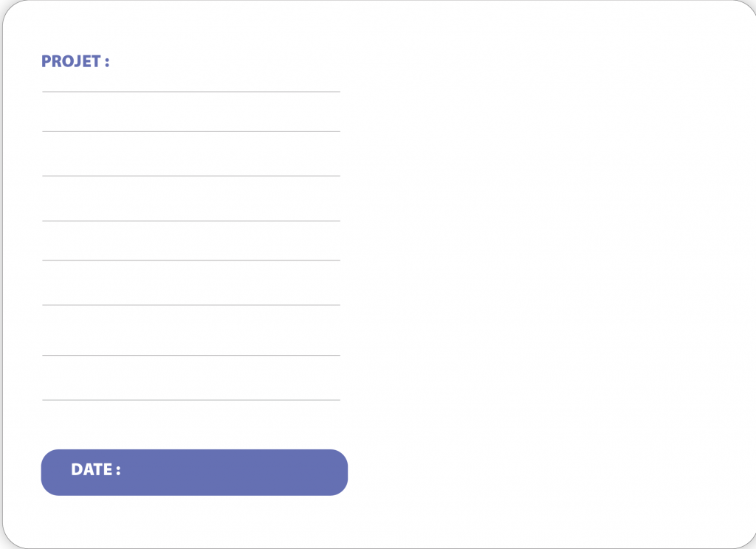This screenshot has height=549, width=756.
Task: Click the first line under PROJET
Action: click(x=191, y=92)
